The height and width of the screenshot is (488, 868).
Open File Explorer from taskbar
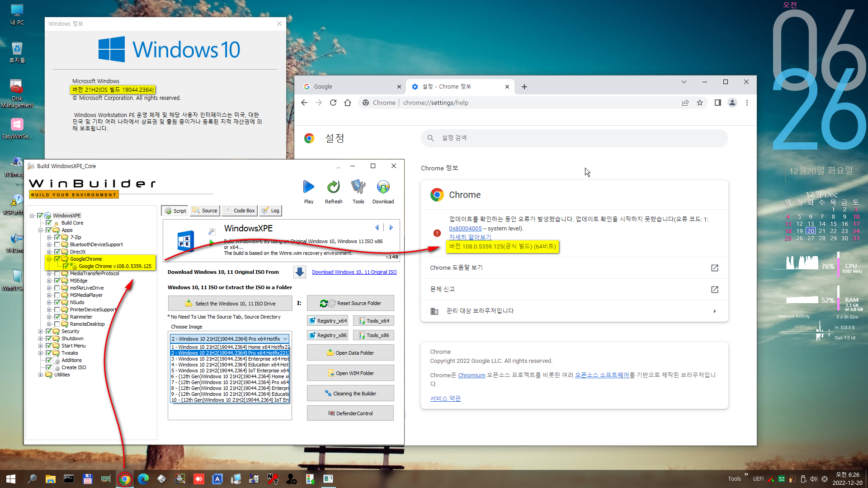tap(50, 479)
